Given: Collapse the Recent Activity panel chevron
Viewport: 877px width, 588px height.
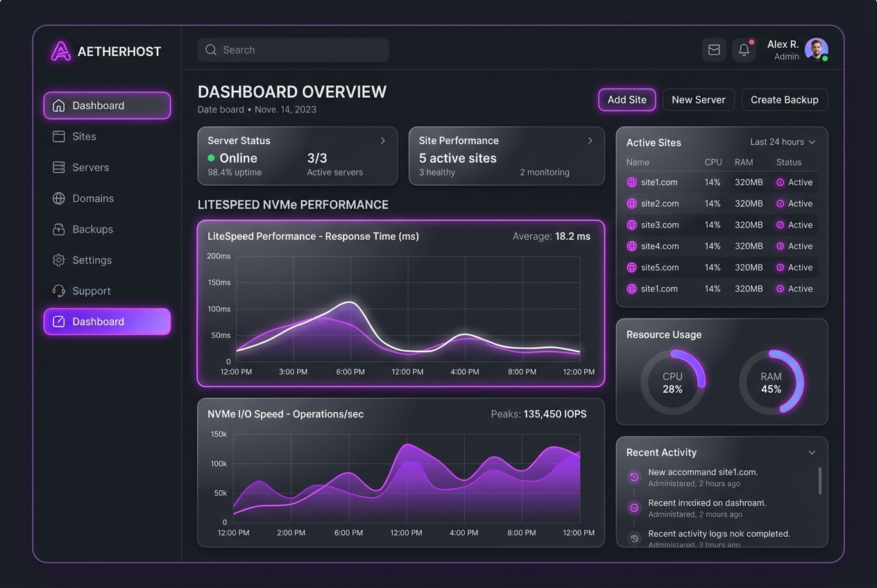Looking at the screenshot, I should pyautogui.click(x=812, y=453).
